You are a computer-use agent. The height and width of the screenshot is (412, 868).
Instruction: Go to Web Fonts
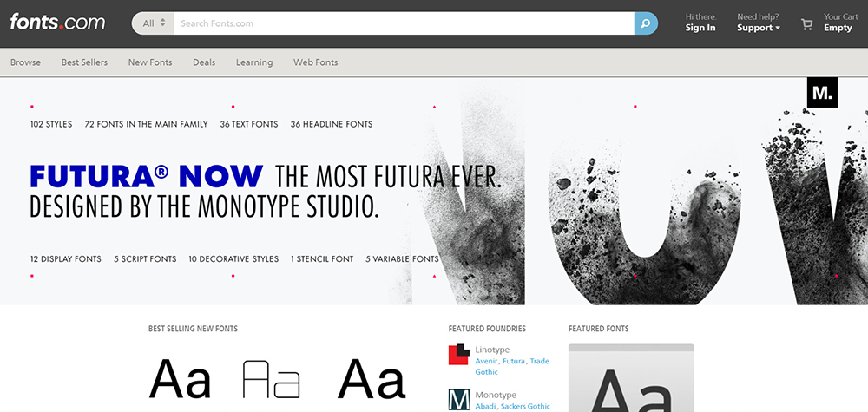coord(316,62)
